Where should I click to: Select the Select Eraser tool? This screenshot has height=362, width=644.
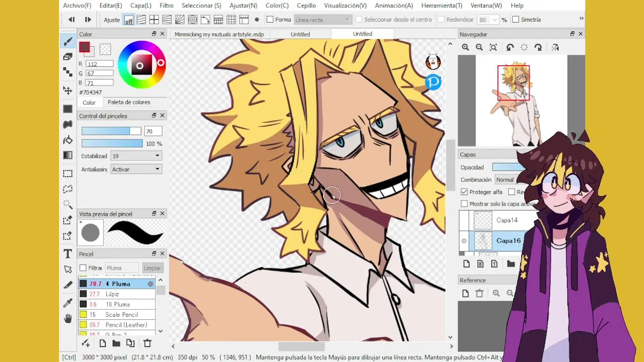click(68, 236)
